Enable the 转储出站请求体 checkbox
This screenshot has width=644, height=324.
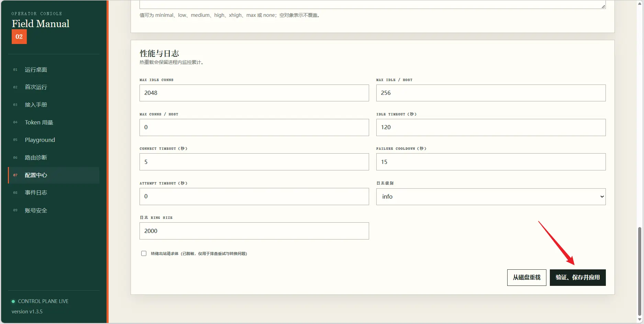tap(144, 254)
